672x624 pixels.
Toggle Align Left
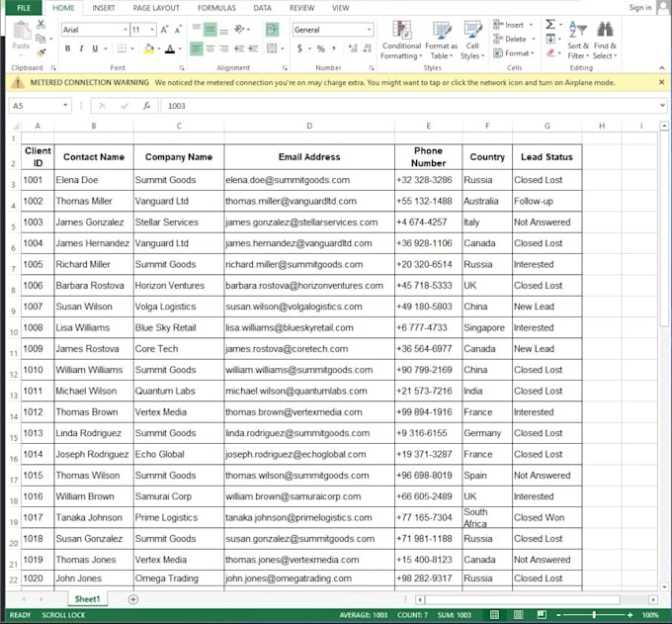point(197,48)
